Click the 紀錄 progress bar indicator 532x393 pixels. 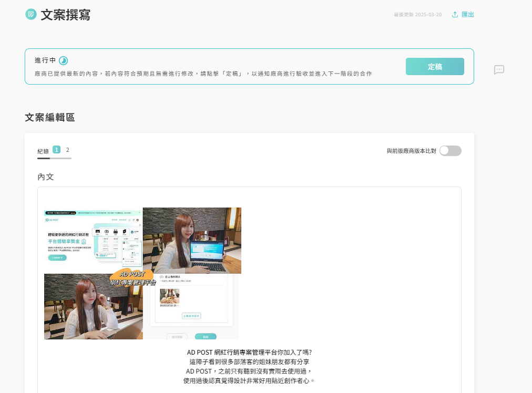click(x=54, y=158)
